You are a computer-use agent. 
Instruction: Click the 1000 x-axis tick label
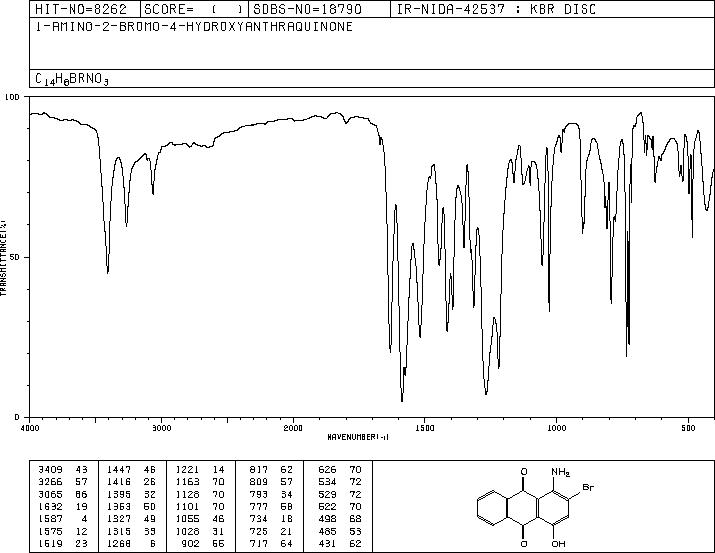556,428
